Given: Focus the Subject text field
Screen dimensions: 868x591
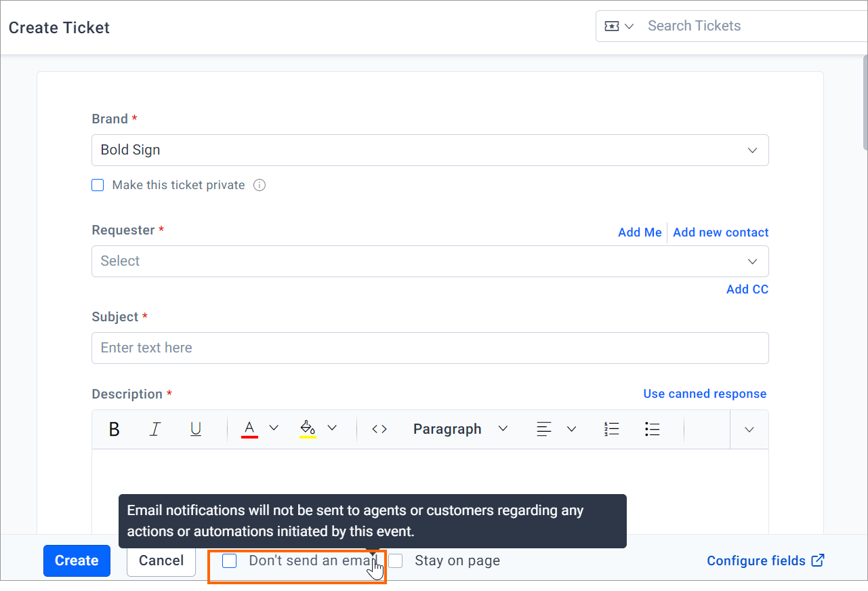Looking at the screenshot, I should point(430,348).
